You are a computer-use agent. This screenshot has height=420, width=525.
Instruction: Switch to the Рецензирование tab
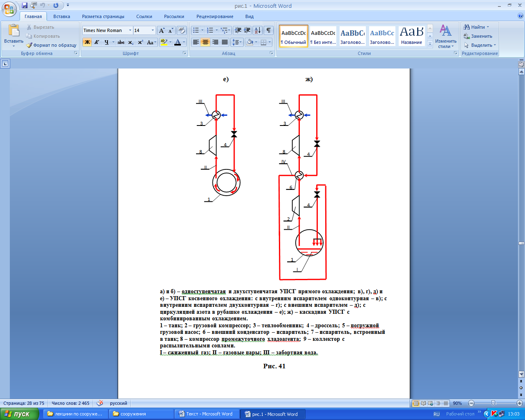tap(215, 16)
